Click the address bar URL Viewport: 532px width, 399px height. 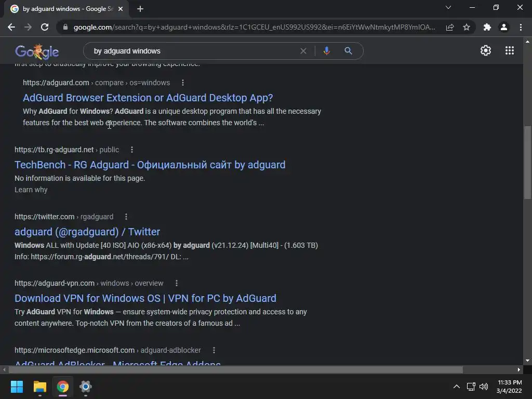point(254,27)
